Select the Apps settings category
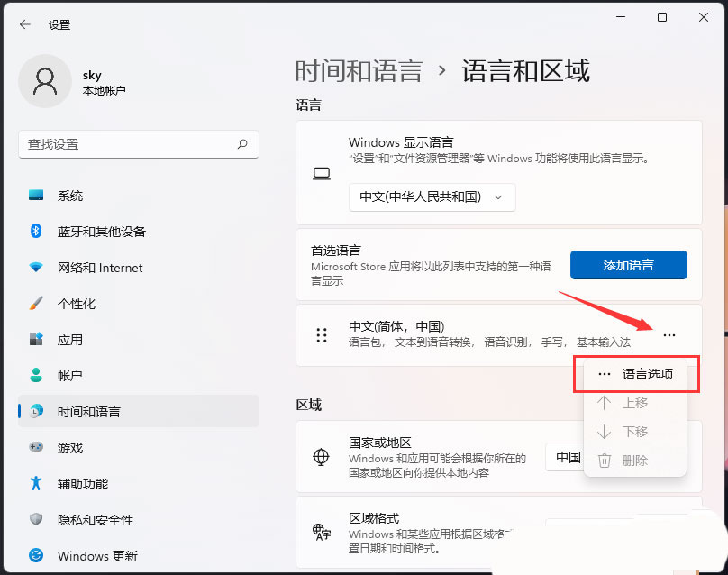 point(69,340)
